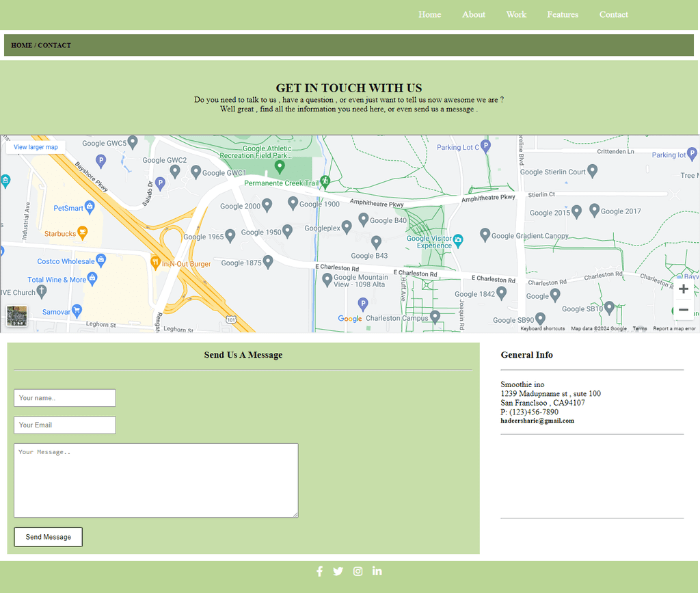The width and height of the screenshot is (700, 593).
Task: Zoom in on the map
Action: pyautogui.click(x=683, y=289)
